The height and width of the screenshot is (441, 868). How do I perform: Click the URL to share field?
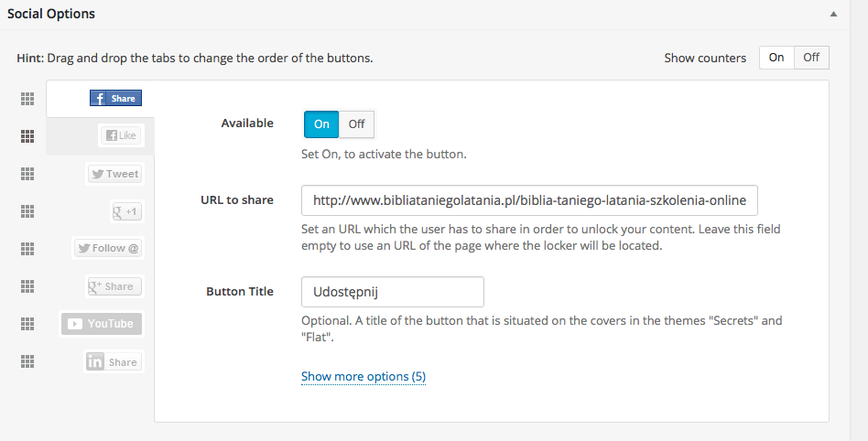coord(529,200)
